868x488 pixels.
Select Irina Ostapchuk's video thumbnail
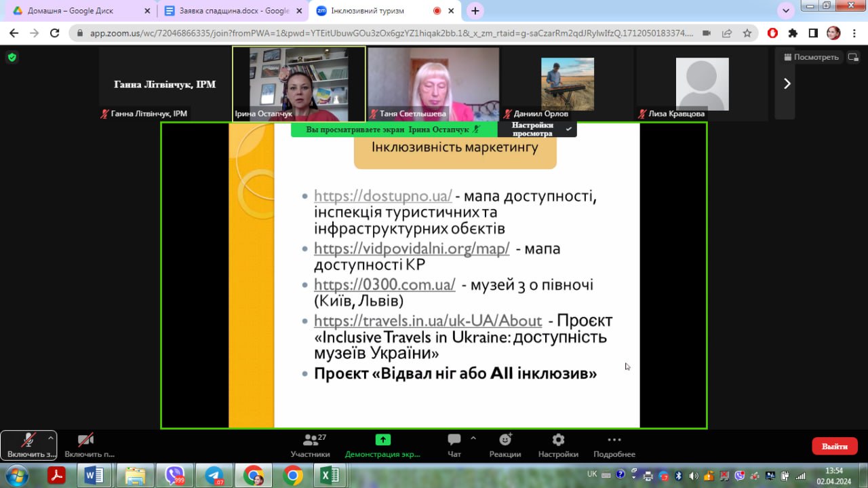[x=298, y=83]
